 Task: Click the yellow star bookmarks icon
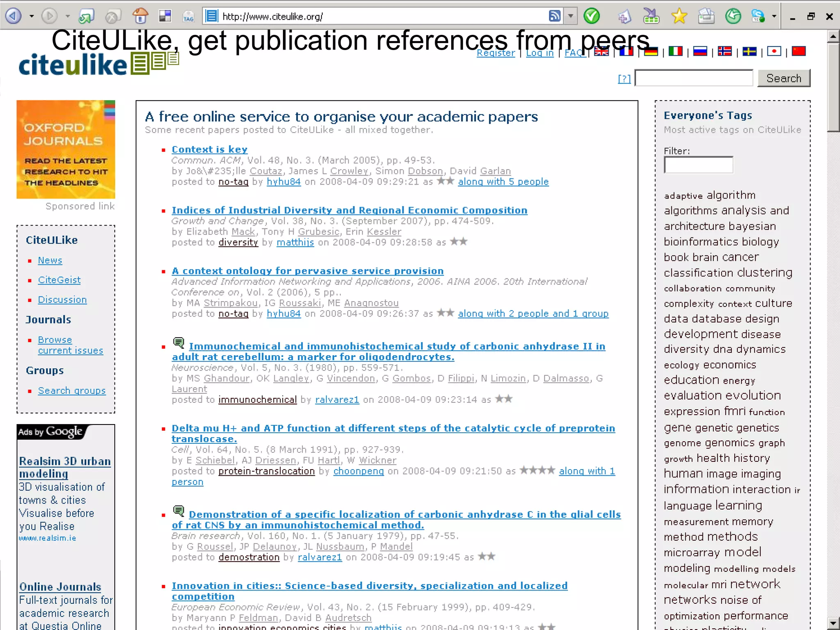679,16
